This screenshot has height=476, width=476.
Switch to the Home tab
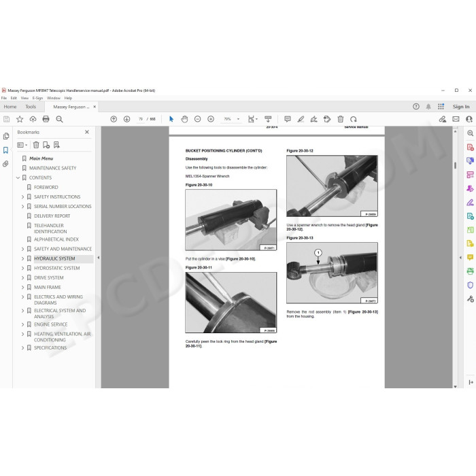[x=10, y=107]
